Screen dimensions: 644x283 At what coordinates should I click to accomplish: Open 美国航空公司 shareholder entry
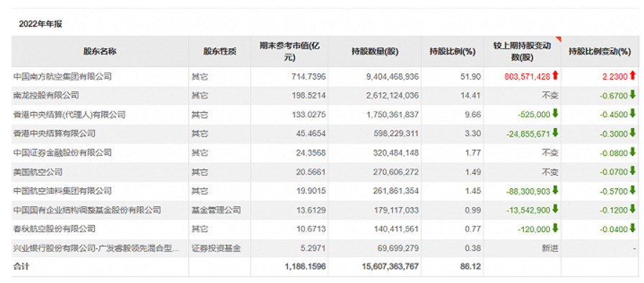[38, 172]
